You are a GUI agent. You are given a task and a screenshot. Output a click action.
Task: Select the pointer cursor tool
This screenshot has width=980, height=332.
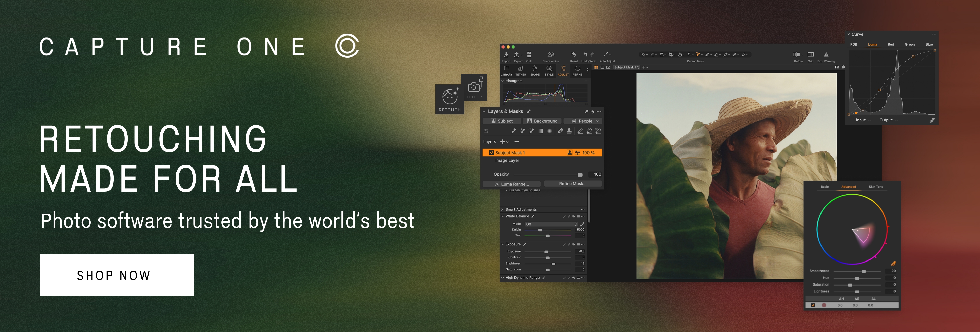(x=643, y=54)
